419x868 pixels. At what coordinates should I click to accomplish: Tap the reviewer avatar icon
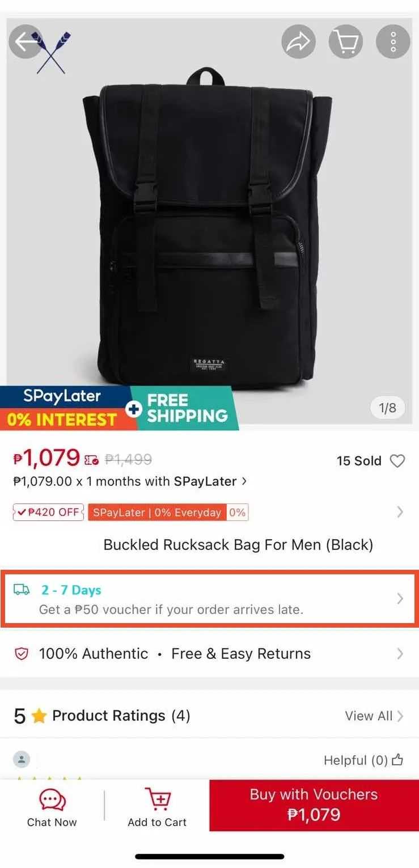pyautogui.click(x=22, y=759)
